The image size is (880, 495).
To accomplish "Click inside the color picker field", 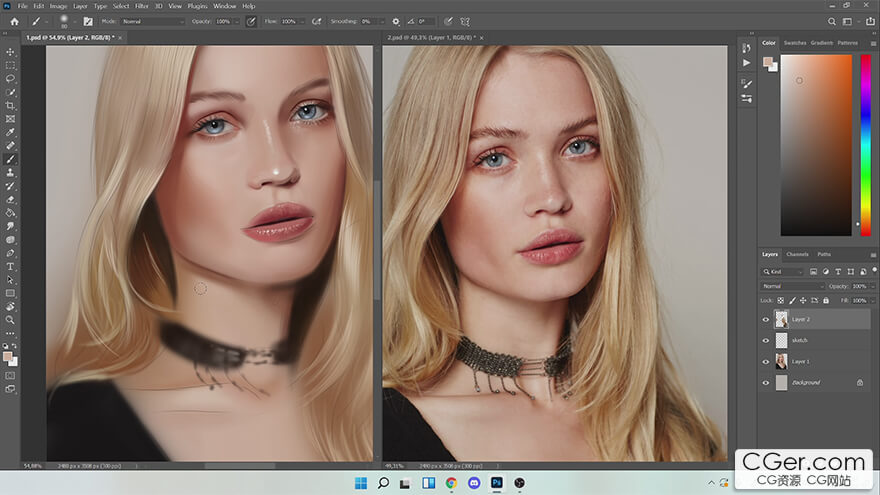I will (816, 145).
